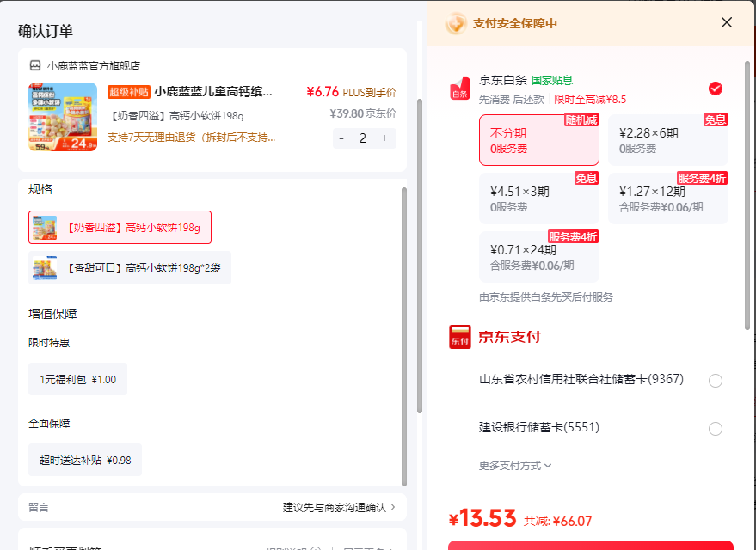
Task: Click thumbnail in 奶香四溢 spec option
Action: click(45, 228)
